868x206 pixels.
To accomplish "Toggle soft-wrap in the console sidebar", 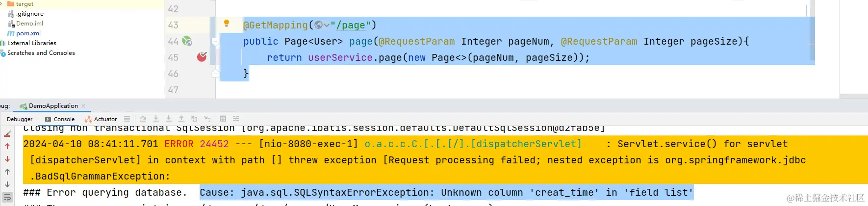I will pyautogui.click(x=7, y=198).
